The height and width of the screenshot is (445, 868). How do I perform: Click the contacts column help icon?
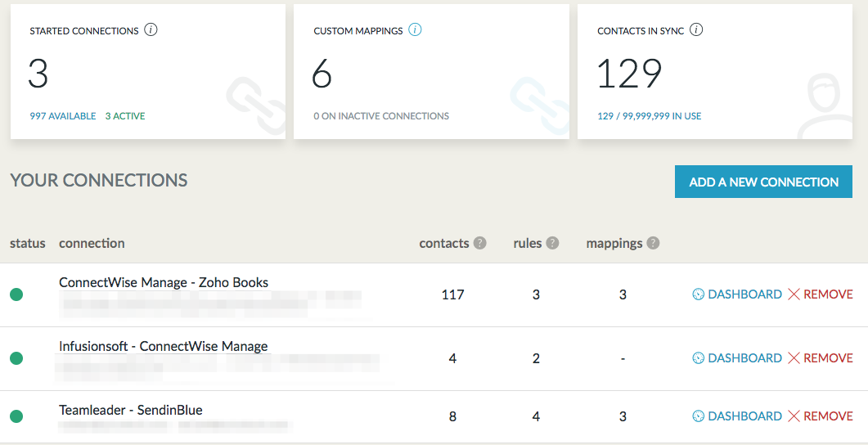(x=480, y=243)
